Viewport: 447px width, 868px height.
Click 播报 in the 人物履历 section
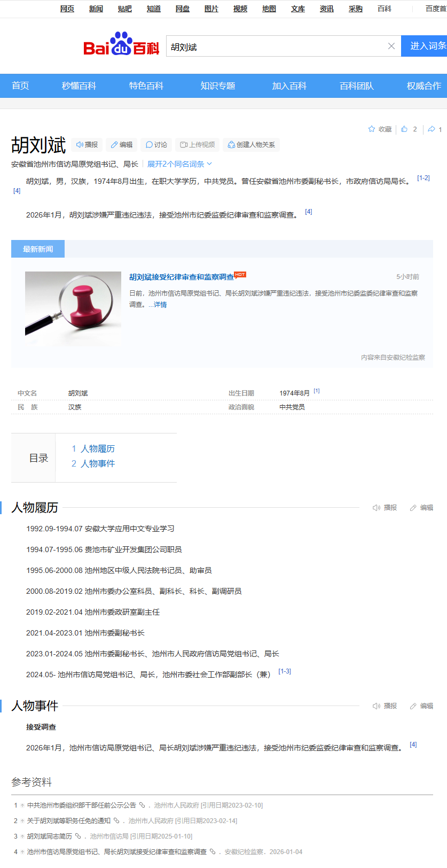tap(385, 508)
